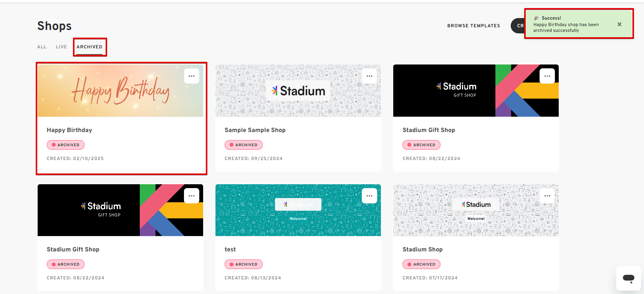644x294 pixels.
Task: Open the Happy Birthday shop options menu
Action: tap(191, 76)
